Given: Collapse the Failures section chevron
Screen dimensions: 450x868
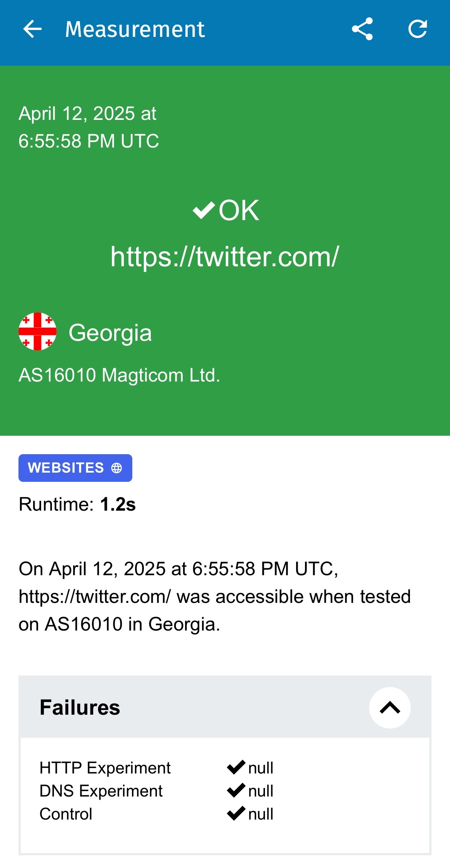Looking at the screenshot, I should click(x=390, y=707).
